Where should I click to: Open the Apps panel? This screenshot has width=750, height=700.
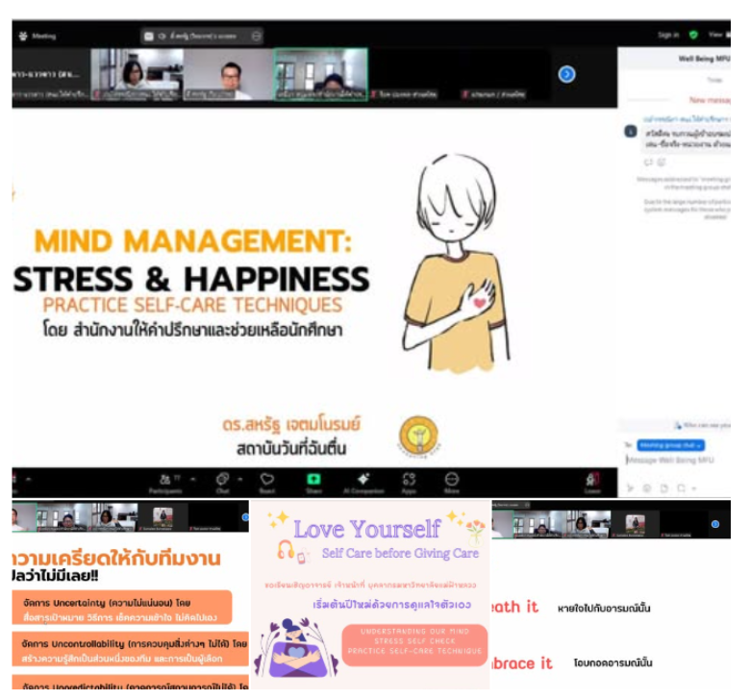408,480
